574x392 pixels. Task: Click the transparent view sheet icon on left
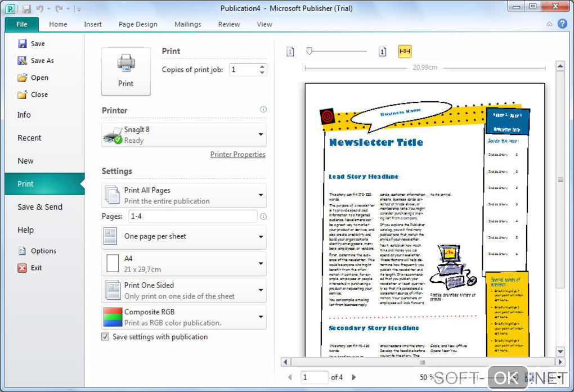(x=290, y=52)
